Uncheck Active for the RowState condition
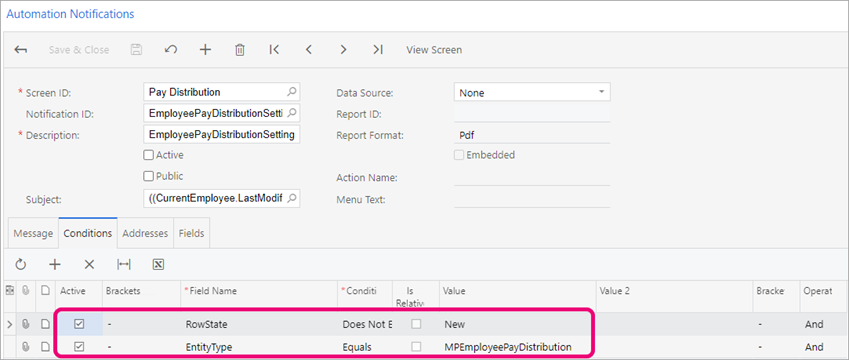The height and width of the screenshot is (360, 849). tap(79, 324)
